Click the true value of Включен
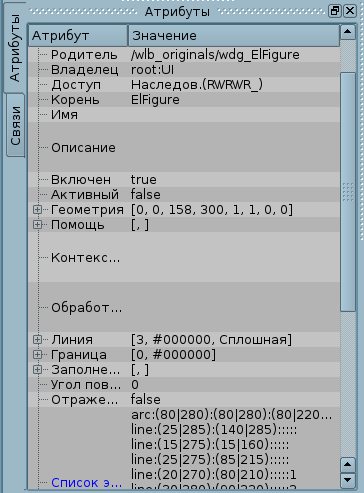Image resolution: width=364 pixels, height=493 pixels. (143, 180)
